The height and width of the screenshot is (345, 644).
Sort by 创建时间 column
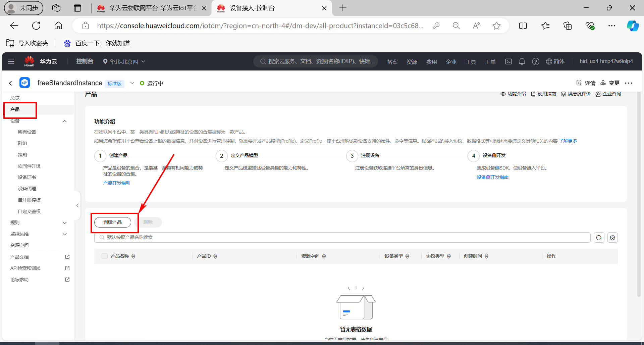point(486,256)
